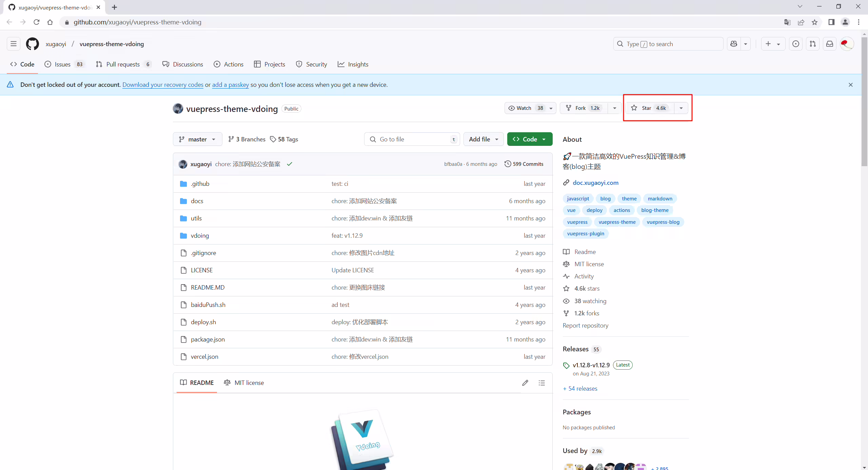This screenshot has width=868, height=470.
Task: Open a new browser tab
Action: point(115,7)
